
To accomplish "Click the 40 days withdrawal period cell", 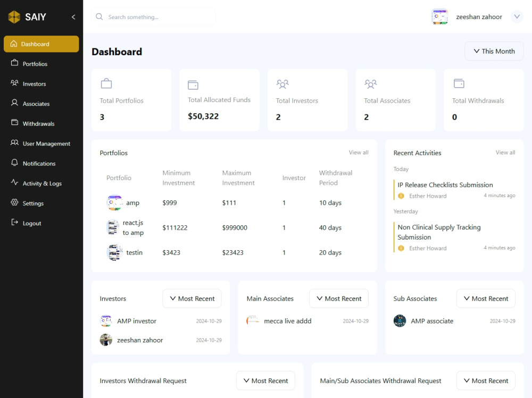I will 330,227.
